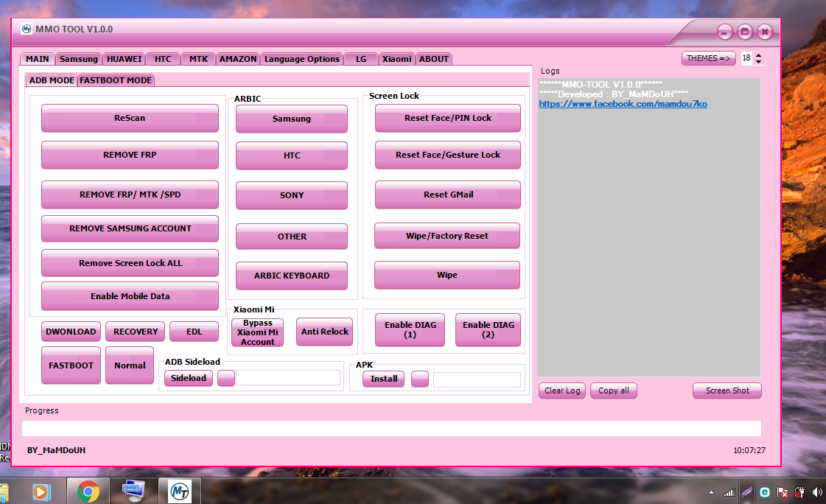This screenshot has height=504, width=826.
Task: Click the OTHER button
Action: (x=291, y=237)
